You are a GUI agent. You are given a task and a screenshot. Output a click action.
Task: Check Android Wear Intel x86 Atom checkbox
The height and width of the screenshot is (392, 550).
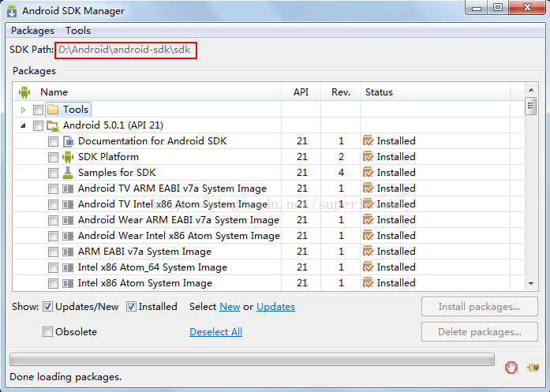click(x=54, y=237)
